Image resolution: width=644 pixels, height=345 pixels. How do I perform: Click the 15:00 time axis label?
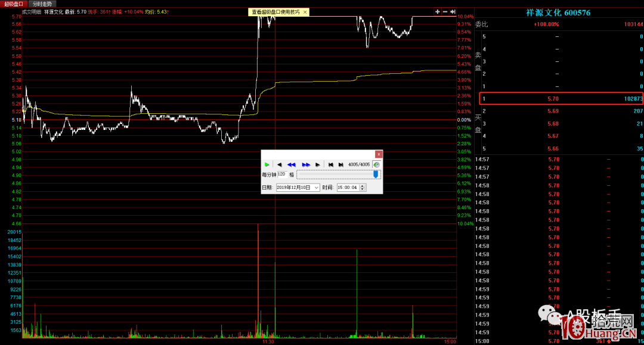pos(450,341)
